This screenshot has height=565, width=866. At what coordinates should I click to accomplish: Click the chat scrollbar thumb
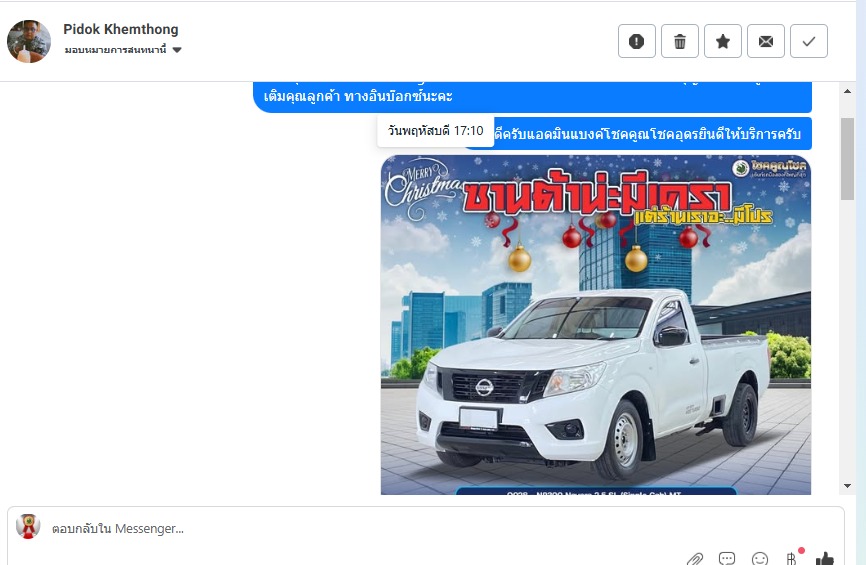[x=847, y=159]
